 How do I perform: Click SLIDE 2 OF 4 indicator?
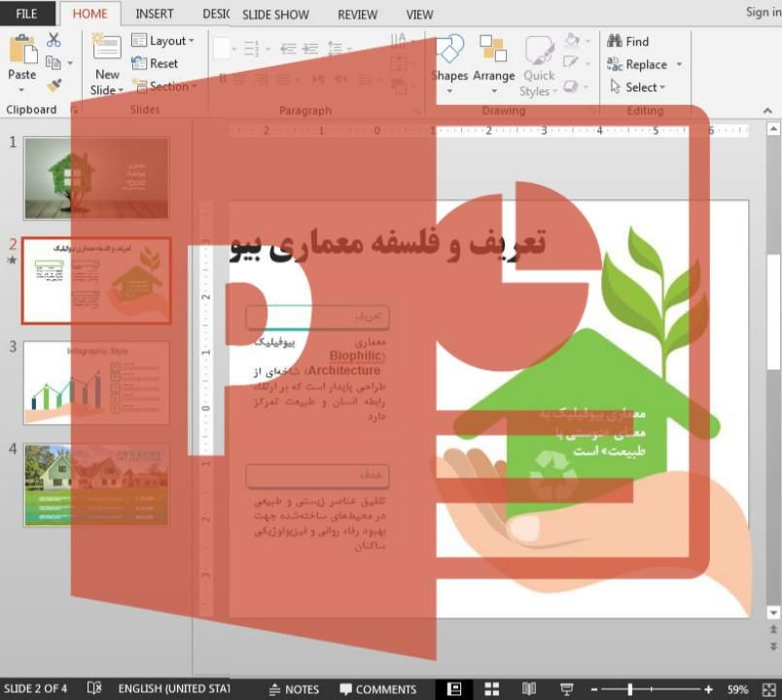click(x=35, y=689)
